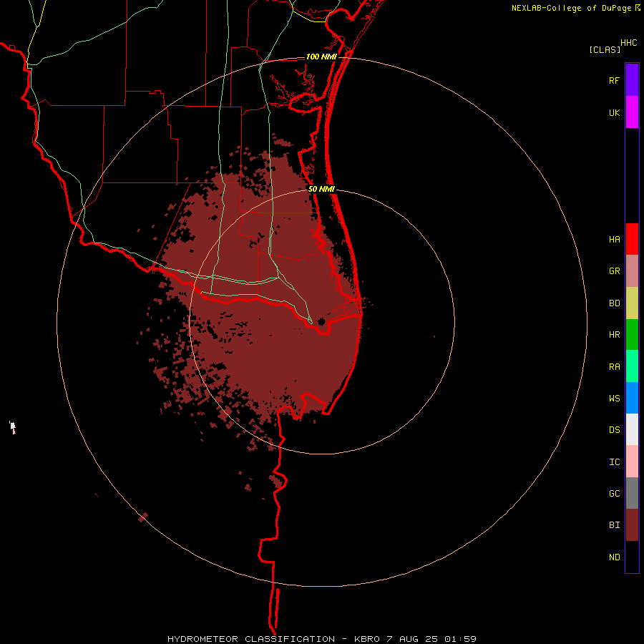Viewport: 644px width, 644px height.
Task: Pick the light pink IC swatch
Action: pyautogui.click(x=632, y=462)
